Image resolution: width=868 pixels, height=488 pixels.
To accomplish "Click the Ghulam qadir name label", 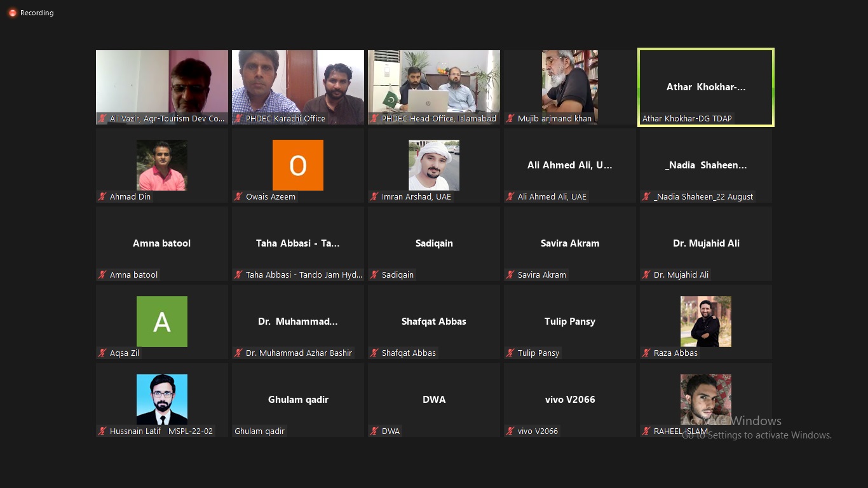I will pyautogui.click(x=260, y=431).
